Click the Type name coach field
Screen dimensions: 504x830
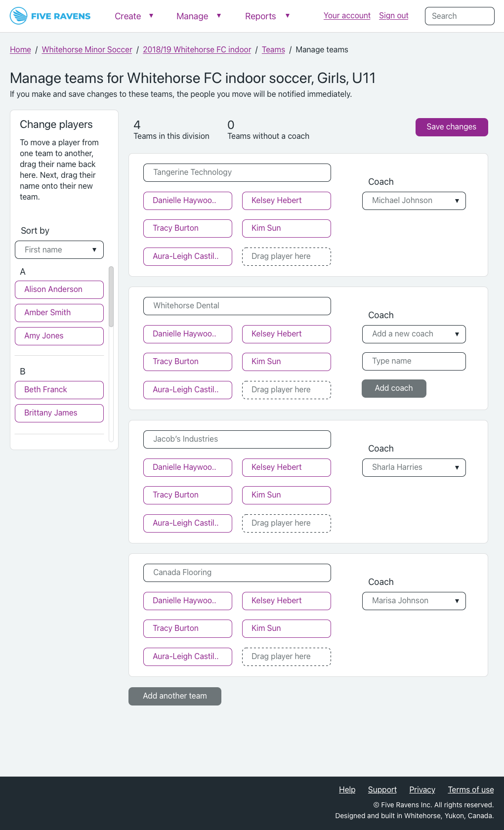tap(414, 361)
